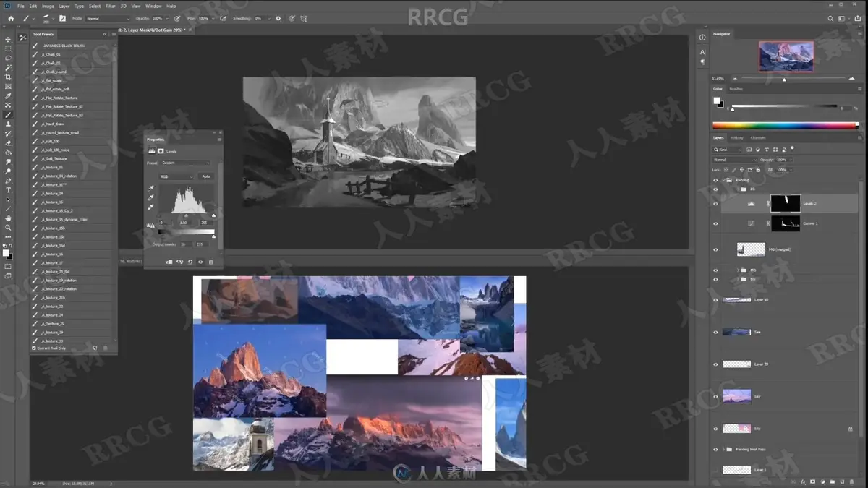This screenshot has height=488, width=868.
Task: Add layer style fx at Layers bottom
Action: (x=803, y=481)
